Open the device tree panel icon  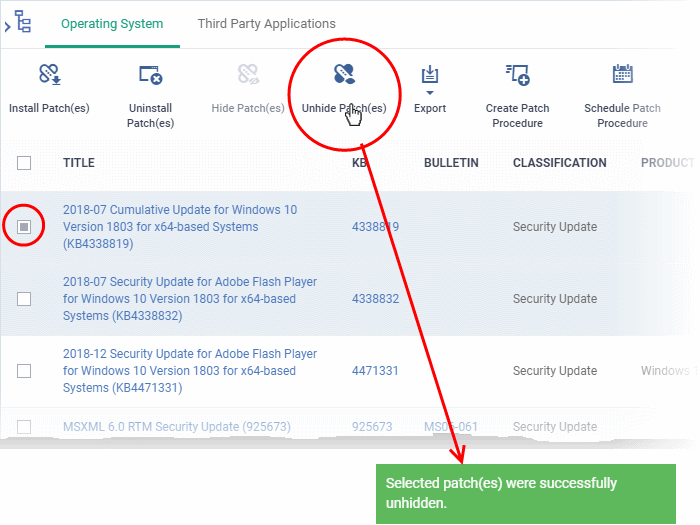(x=23, y=22)
